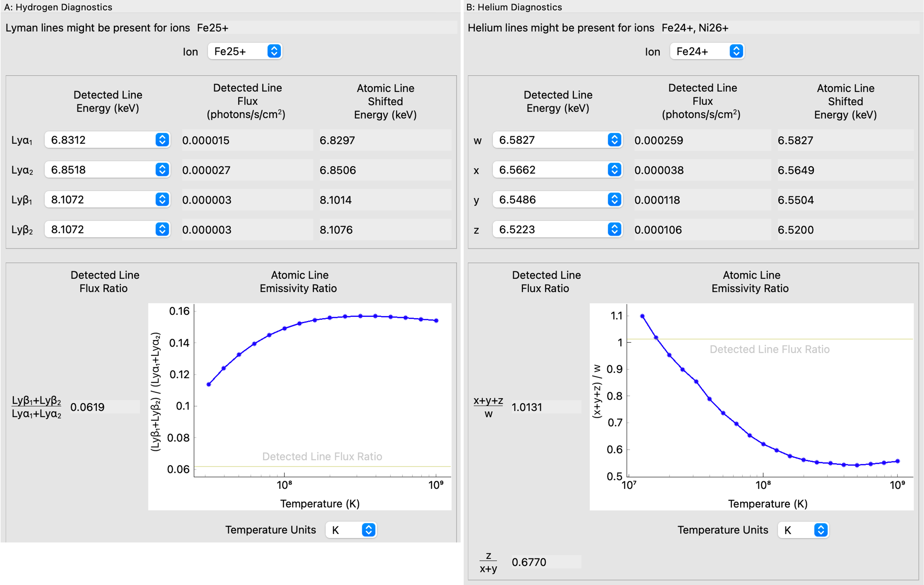Open Lyβ₂ detected line energy dropdown
This screenshot has height=585, width=924.
click(108, 230)
